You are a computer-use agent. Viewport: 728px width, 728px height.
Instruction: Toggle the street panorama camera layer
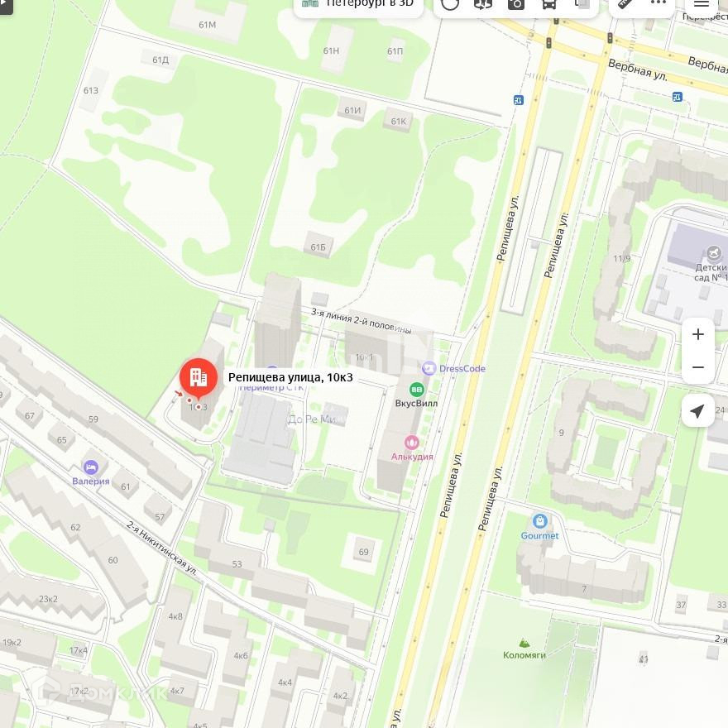(516, 5)
